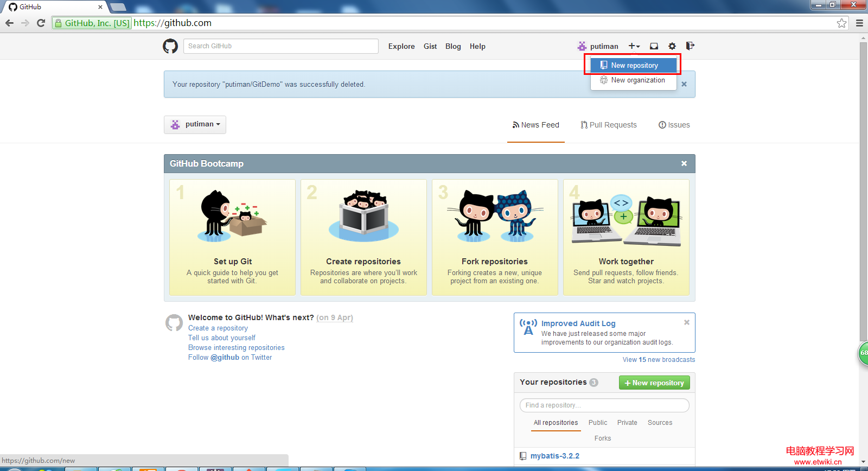Select the Sources repositories filter
Viewport: 868px width, 471px height.
pyautogui.click(x=660, y=423)
